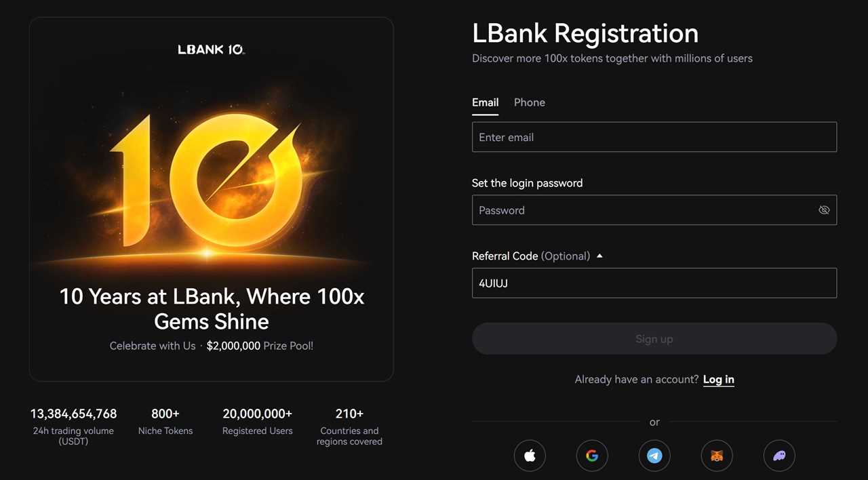Select the Email tab
Image resolution: width=868 pixels, height=480 pixels.
click(485, 102)
